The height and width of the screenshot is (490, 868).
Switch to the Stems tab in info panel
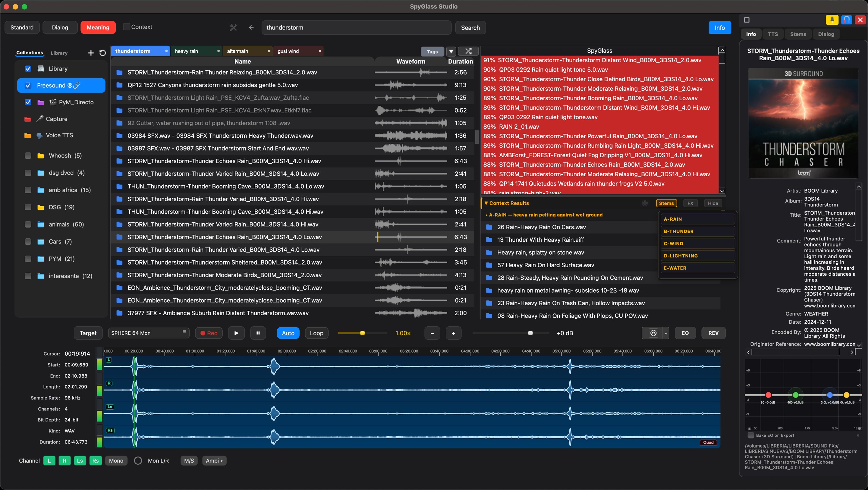798,34
